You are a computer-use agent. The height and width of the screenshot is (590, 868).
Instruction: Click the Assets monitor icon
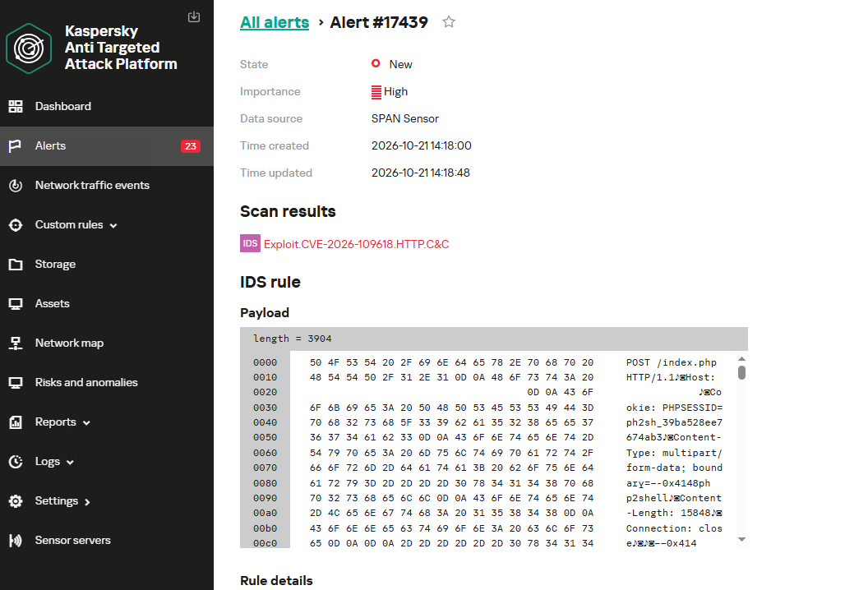pyautogui.click(x=16, y=304)
